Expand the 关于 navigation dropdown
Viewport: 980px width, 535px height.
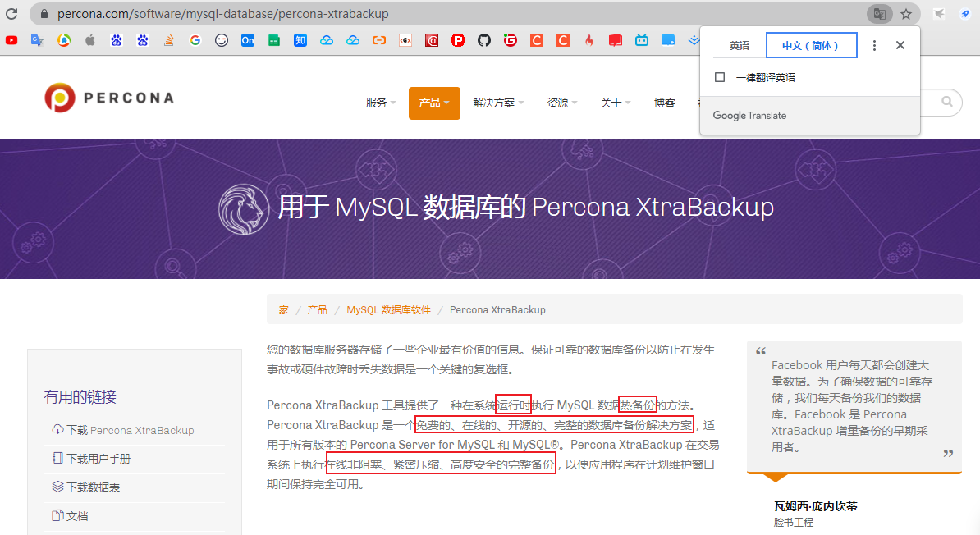point(615,103)
